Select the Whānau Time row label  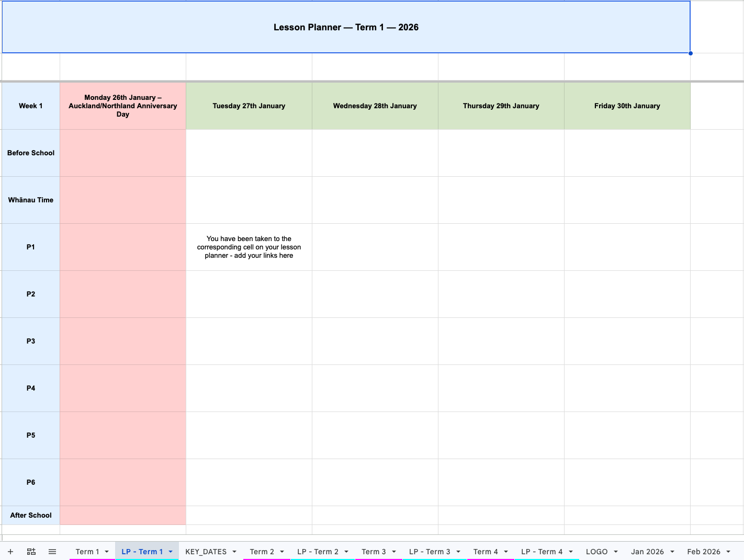coord(31,200)
